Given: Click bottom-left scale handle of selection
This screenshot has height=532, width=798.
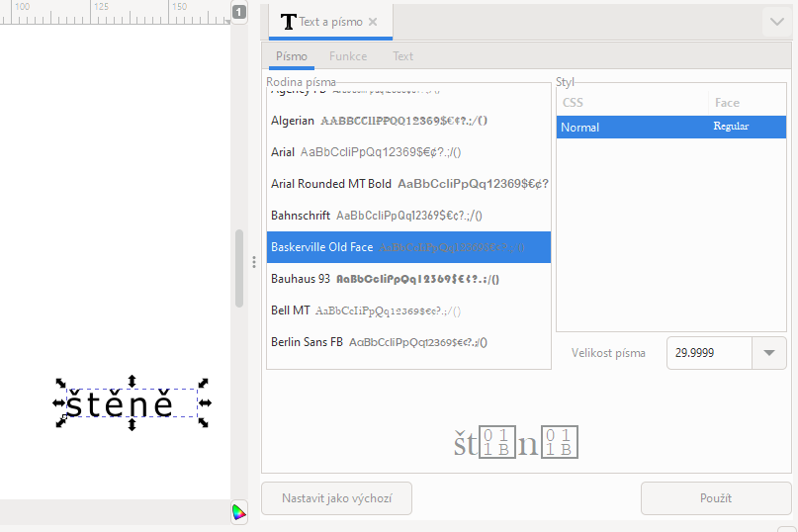Looking at the screenshot, I should [61, 422].
